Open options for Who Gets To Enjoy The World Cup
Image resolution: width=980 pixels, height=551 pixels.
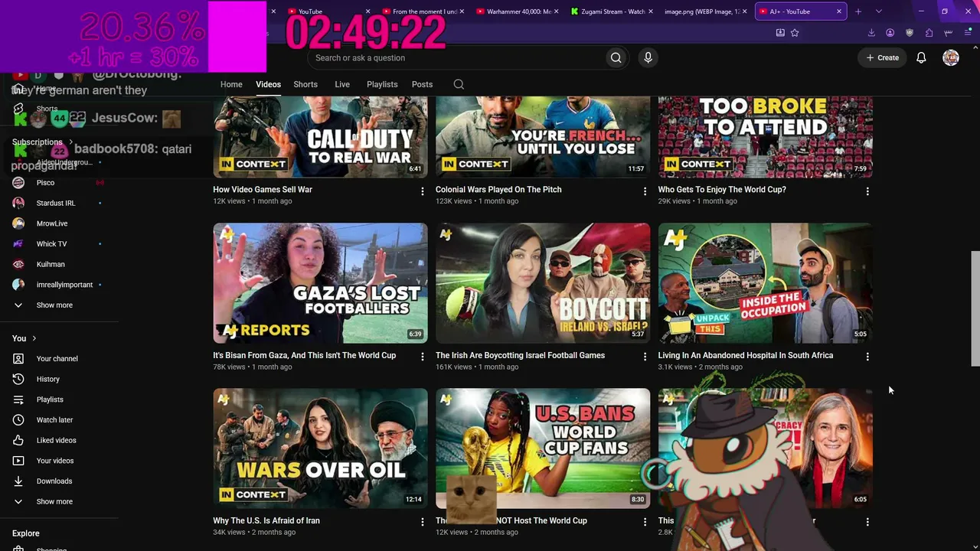867,191
